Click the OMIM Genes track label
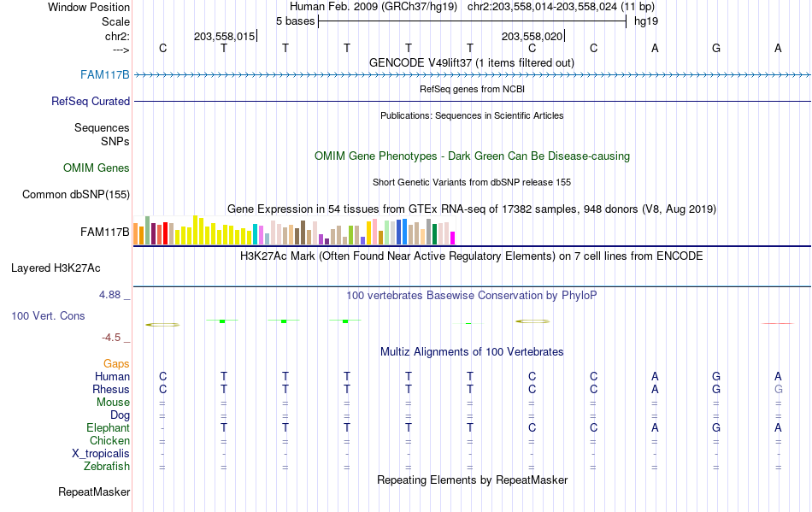The width and height of the screenshot is (812, 512). (x=96, y=168)
